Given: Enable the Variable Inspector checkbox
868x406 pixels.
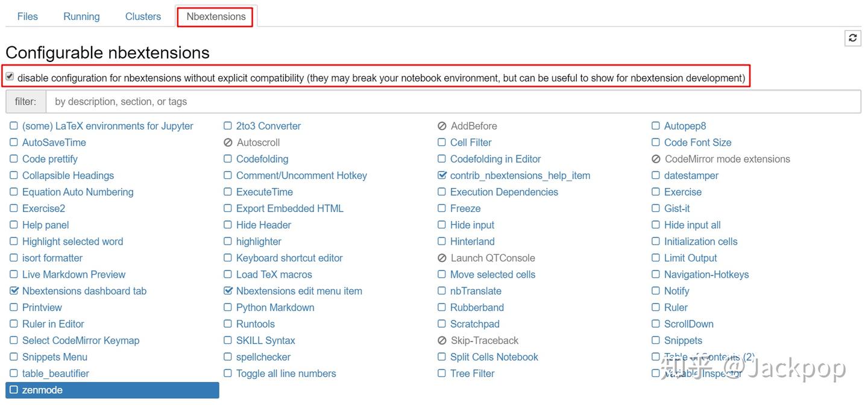Looking at the screenshot, I should (656, 373).
